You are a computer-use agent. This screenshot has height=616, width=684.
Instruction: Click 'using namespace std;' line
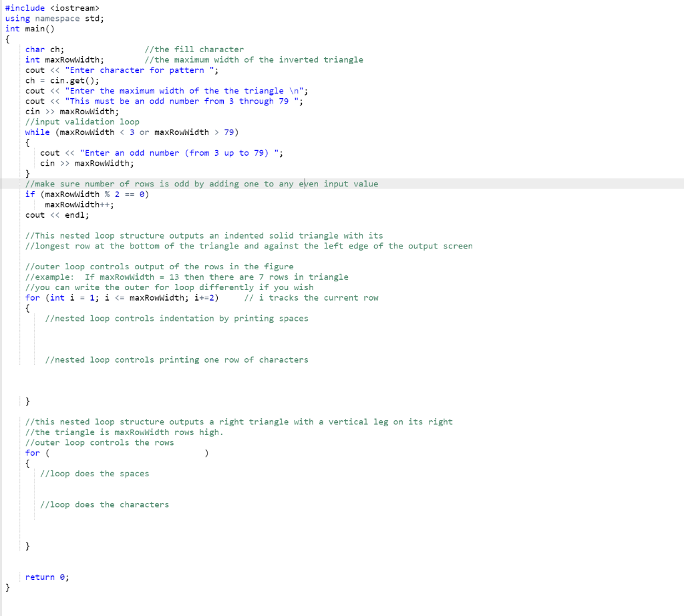click(55, 18)
